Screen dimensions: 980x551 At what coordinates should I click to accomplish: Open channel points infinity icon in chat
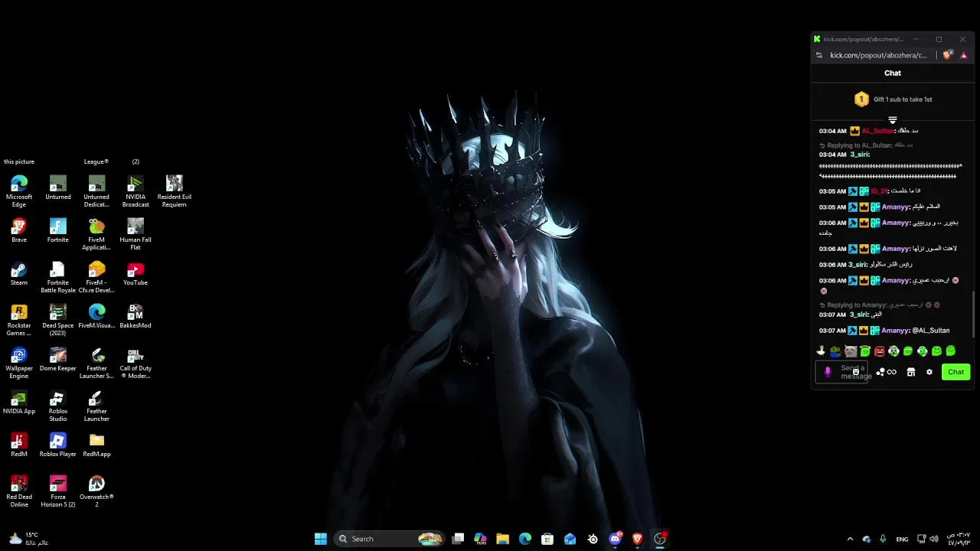coord(891,372)
